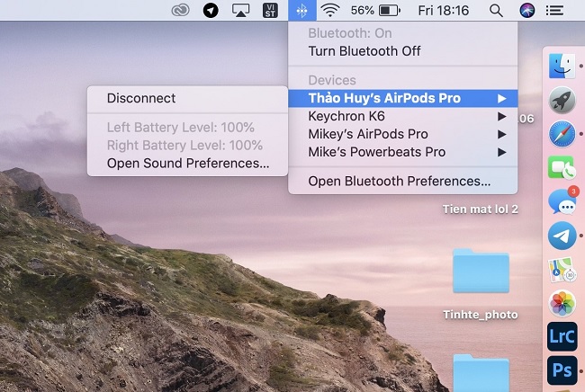Turn Bluetooth Off menu entry

point(402,51)
